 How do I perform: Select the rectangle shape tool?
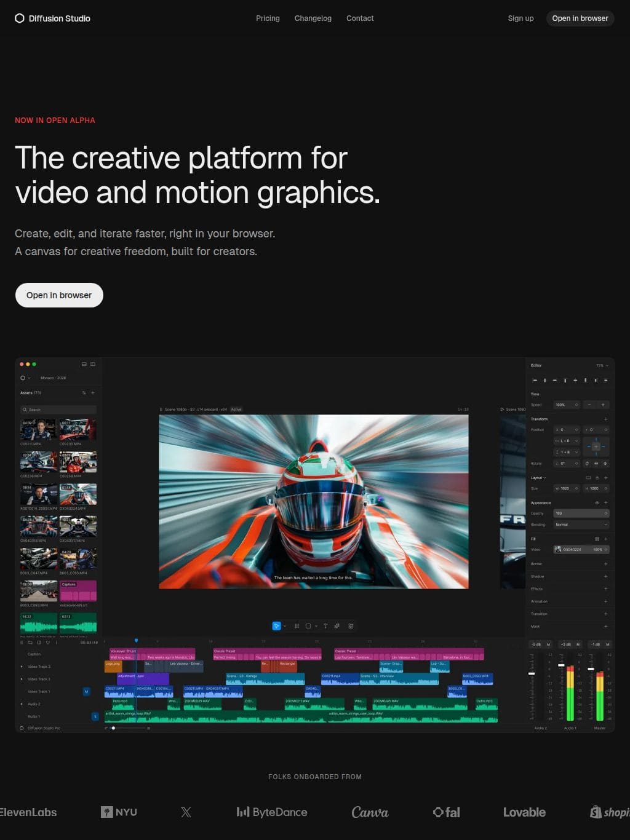pos(308,626)
